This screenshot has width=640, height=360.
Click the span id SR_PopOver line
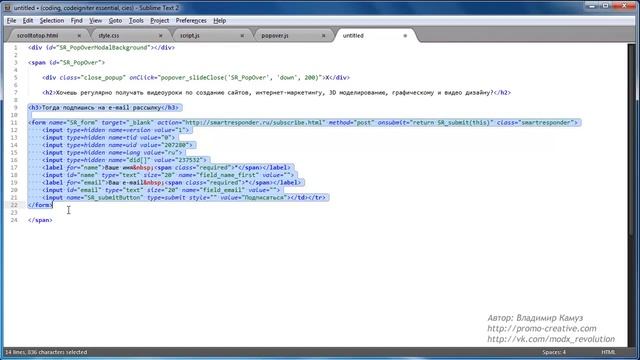coord(67,62)
